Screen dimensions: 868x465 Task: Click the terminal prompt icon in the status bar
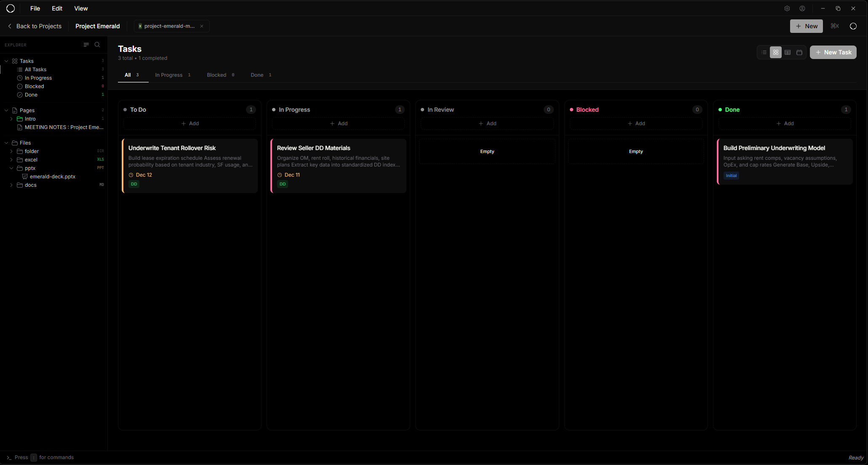(x=9, y=457)
